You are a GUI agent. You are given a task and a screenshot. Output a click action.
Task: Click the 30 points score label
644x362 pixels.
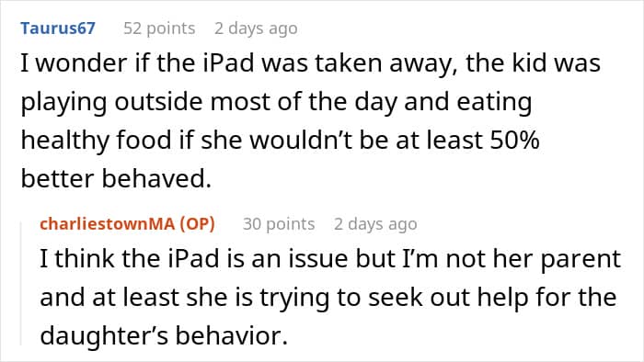(279, 224)
